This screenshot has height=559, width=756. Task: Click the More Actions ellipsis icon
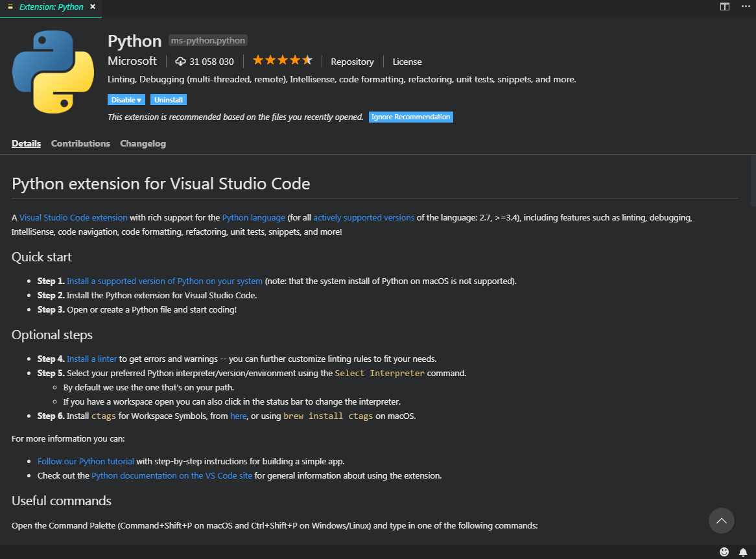[746, 6]
